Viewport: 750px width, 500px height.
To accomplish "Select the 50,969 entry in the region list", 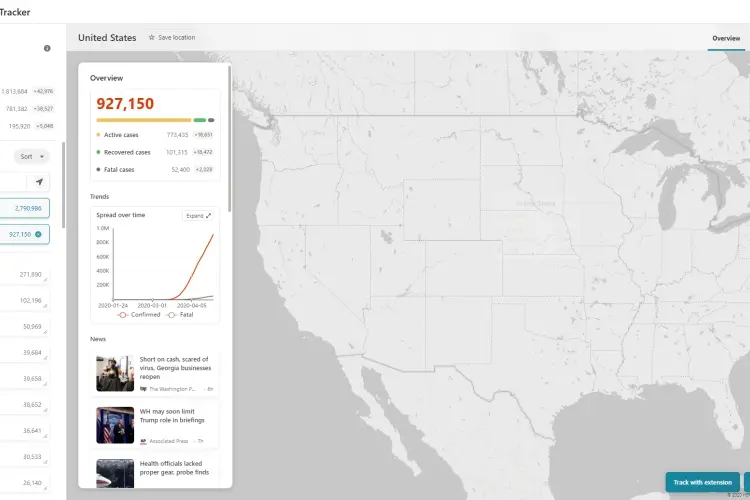I will click(x=24, y=326).
